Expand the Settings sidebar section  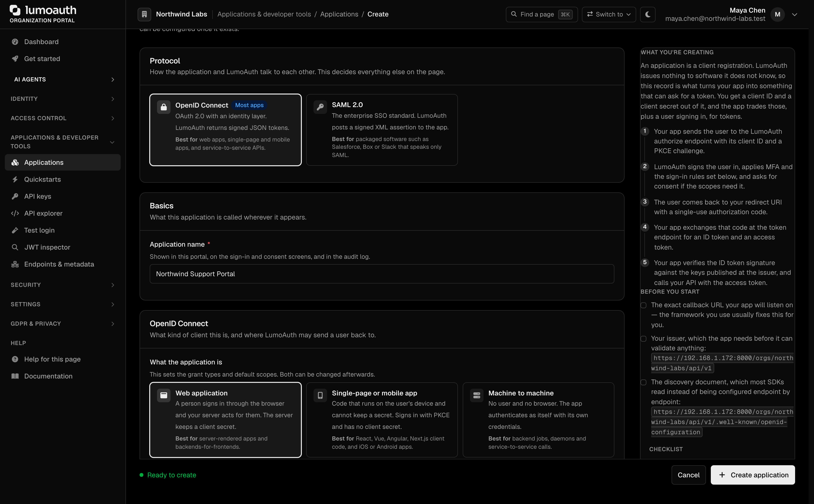63,304
